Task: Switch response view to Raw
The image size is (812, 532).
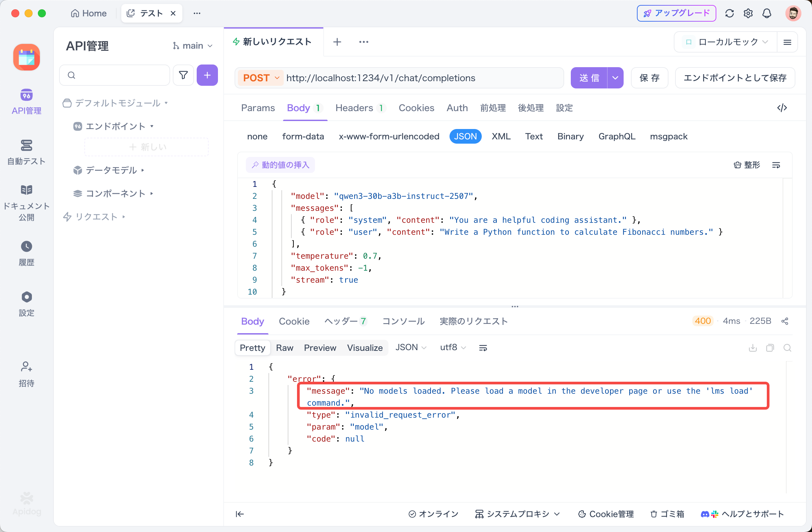Action: click(x=284, y=347)
